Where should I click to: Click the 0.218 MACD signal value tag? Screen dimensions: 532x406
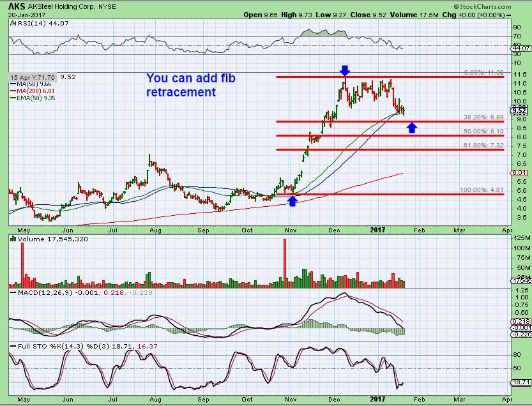(521, 321)
